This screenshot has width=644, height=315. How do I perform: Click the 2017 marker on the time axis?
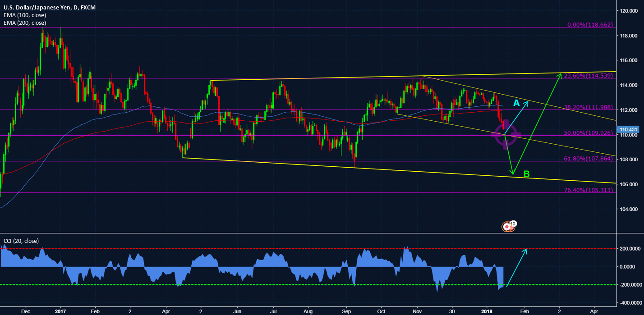click(60, 311)
